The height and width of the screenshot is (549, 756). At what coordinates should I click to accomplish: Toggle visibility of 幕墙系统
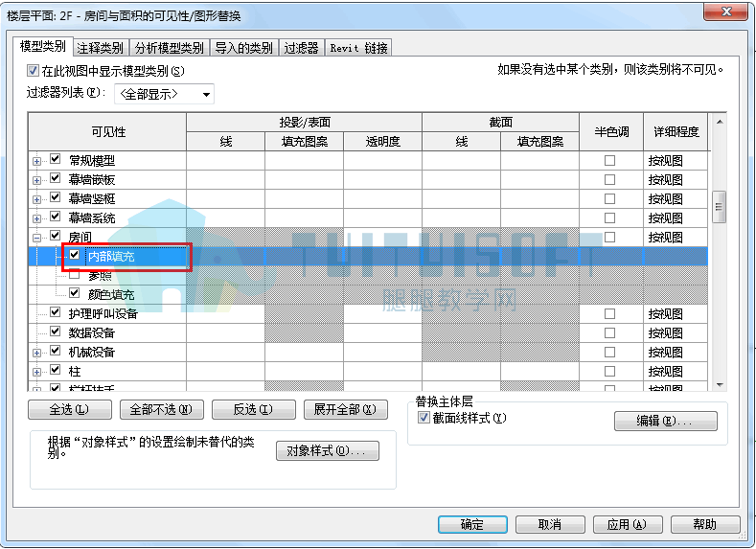tap(56, 217)
